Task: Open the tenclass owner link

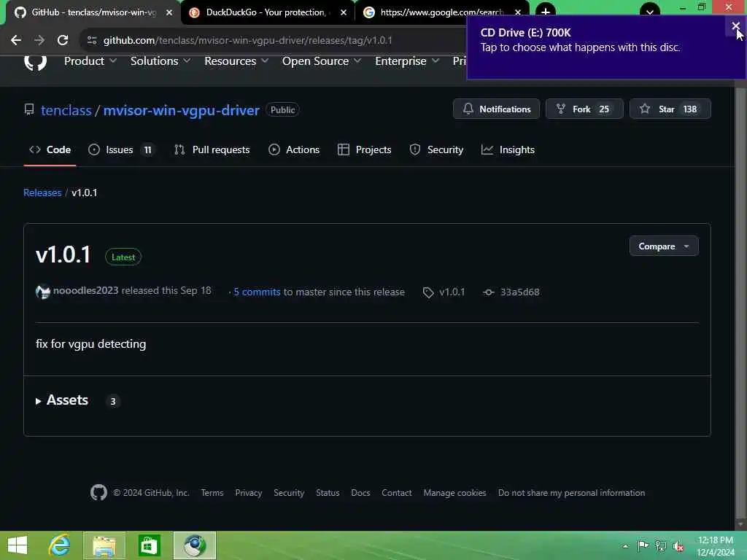Action: pos(66,110)
